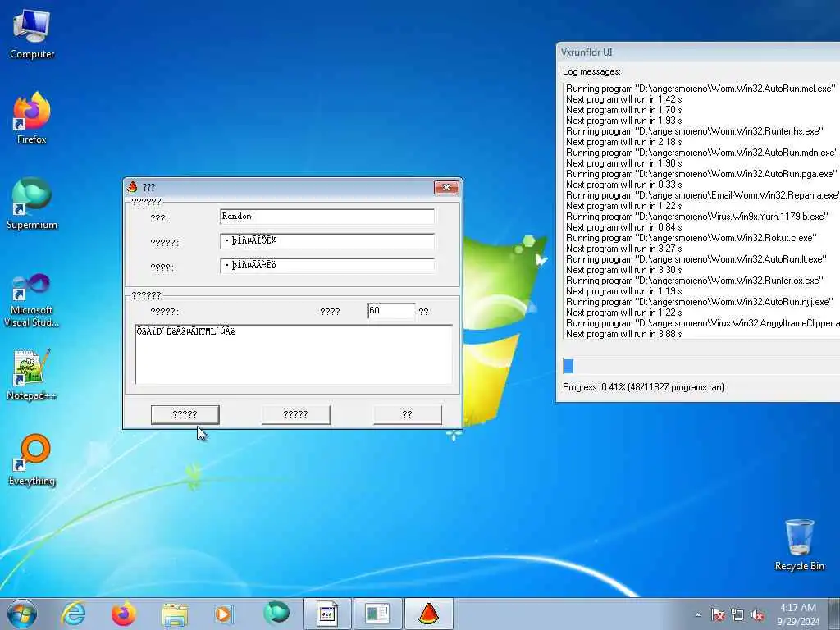Screen dimensions: 840x630
Task: Open the clock showing 4:17 AM
Action: (x=798, y=614)
